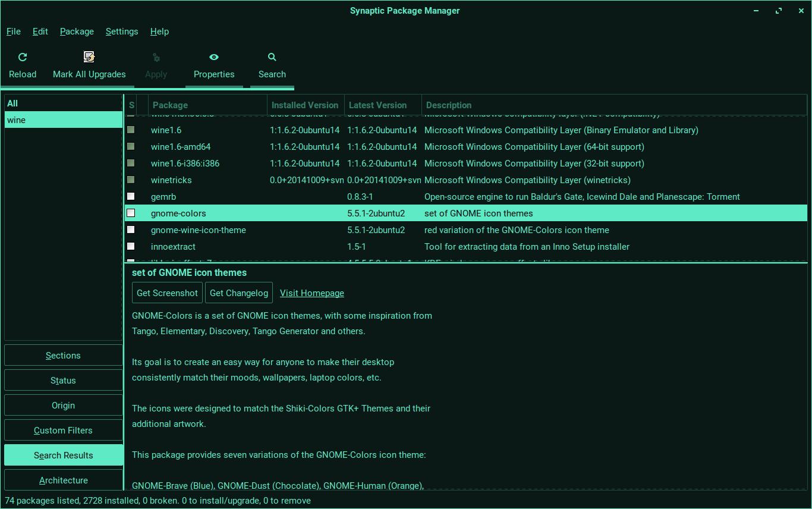Screen dimensions: 812x509
Task: Click the Get Screenshot button
Action: pyautogui.click(x=167, y=293)
